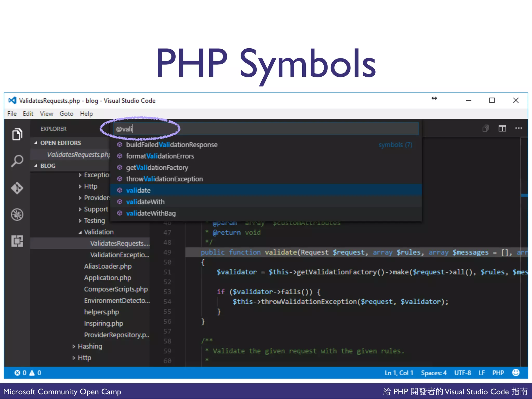Click the Visual Studio Code logo in the title bar
Viewport: 532px width, 399px height.
tap(12, 100)
